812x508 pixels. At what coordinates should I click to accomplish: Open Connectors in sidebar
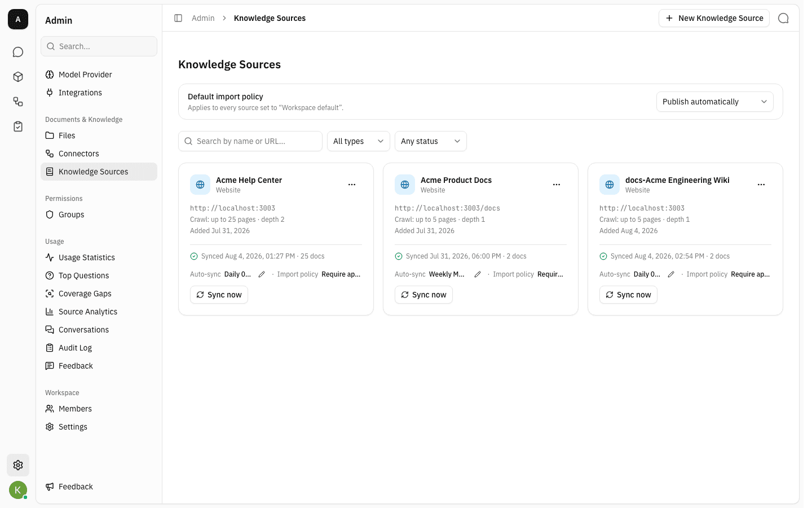pyautogui.click(x=99, y=154)
